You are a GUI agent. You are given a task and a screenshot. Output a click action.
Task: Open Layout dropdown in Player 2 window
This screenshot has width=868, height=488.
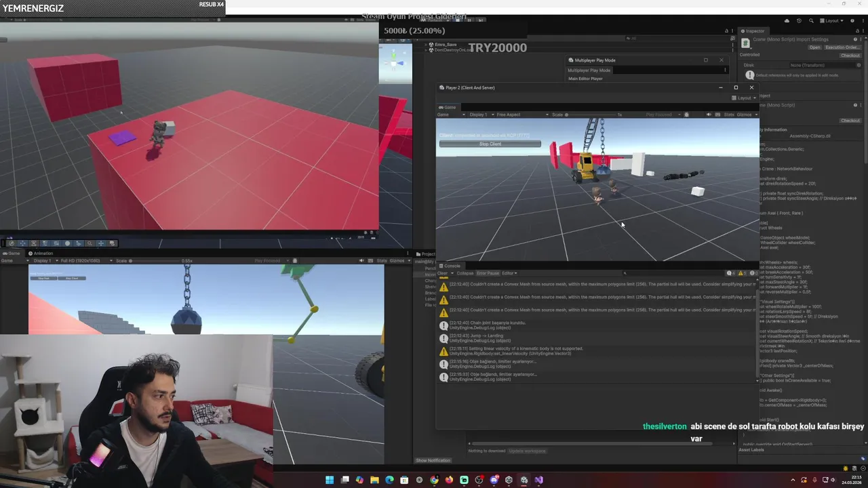pos(745,98)
